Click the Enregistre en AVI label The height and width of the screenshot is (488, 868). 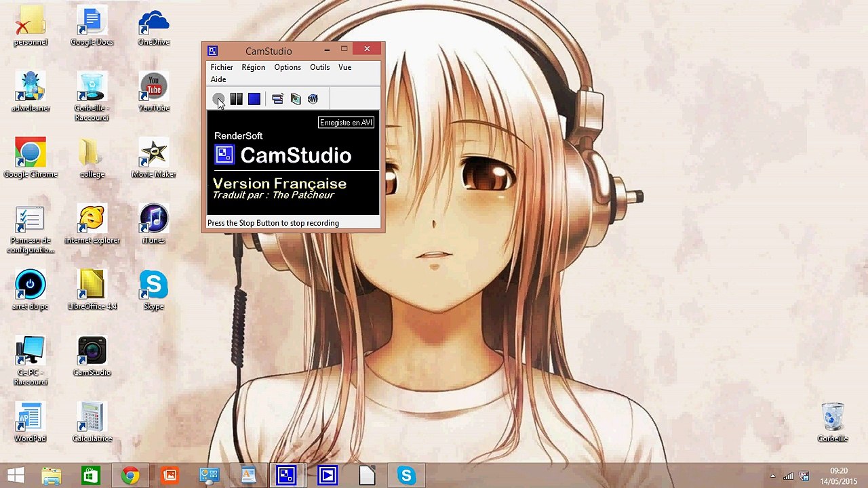pyautogui.click(x=347, y=123)
